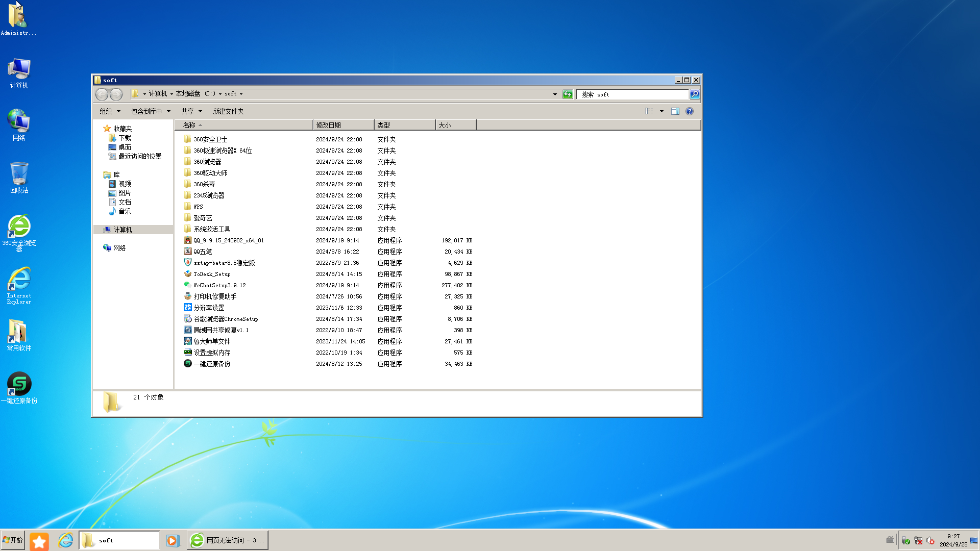The image size is (980, 551).
Task: Expand the dropdown arrow after 本地磁盘 (C:)
Action: [220, 94]
